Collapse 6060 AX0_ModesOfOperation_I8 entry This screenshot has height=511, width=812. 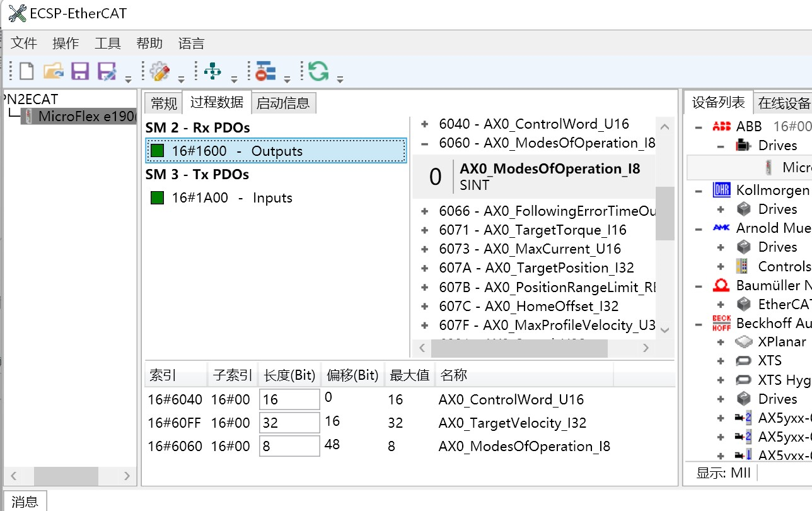[x=425, y=143]
